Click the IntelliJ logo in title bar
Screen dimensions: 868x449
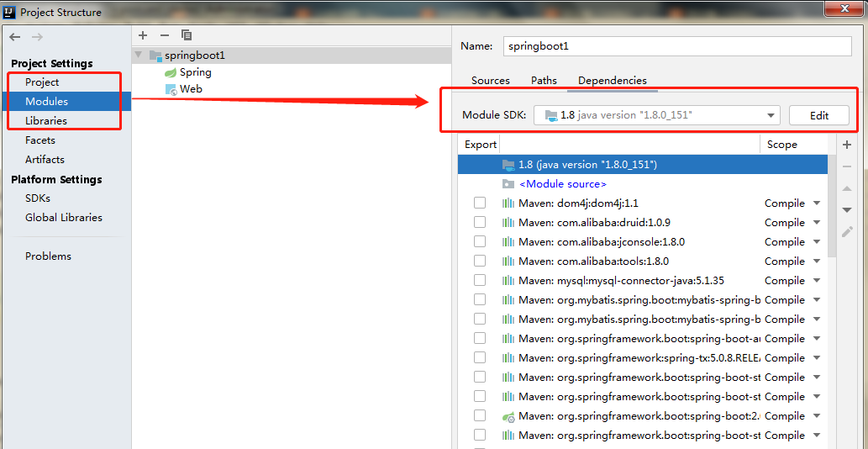pyautogui.click(x=9, y=12)
